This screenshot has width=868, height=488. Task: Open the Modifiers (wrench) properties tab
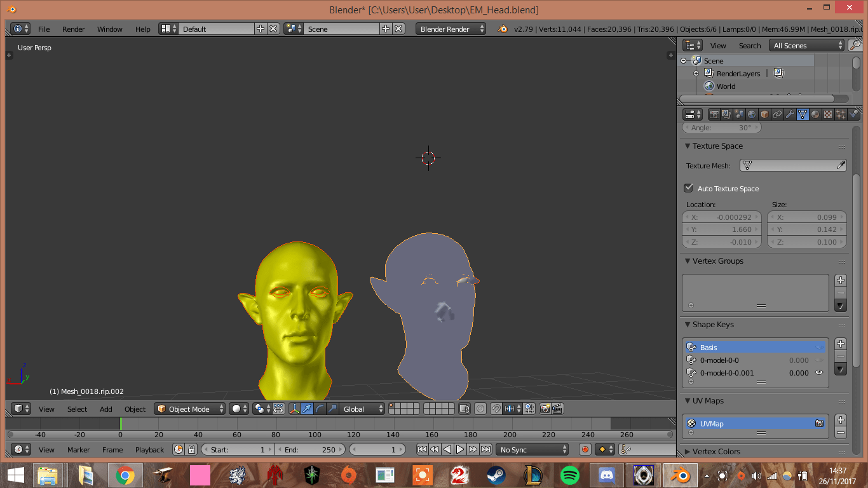tap(789, 114)
